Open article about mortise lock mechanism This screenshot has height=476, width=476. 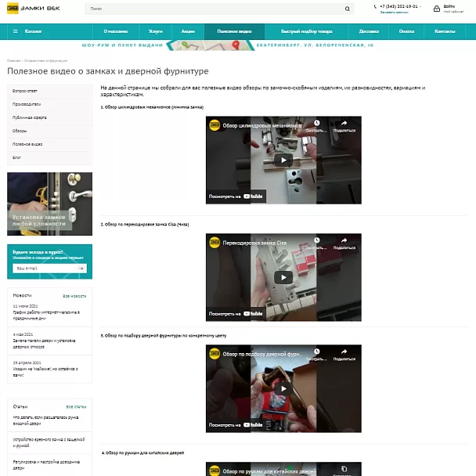49,442
